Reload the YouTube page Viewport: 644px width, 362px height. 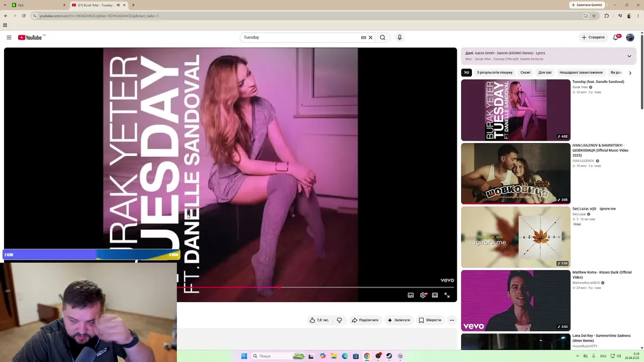click(24, 16)
